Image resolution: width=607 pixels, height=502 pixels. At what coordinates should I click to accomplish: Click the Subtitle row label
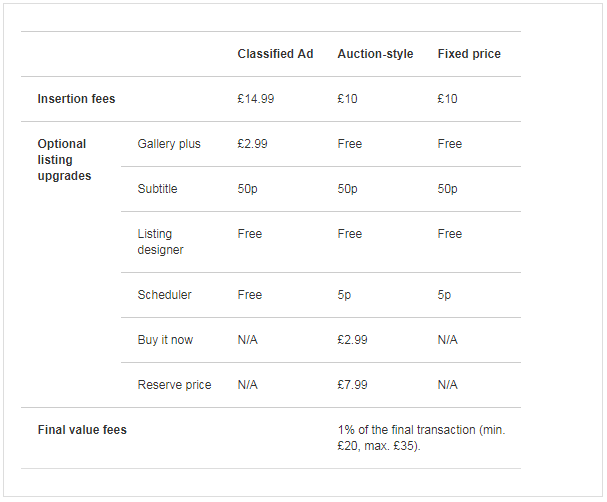(x=157, y=189)
